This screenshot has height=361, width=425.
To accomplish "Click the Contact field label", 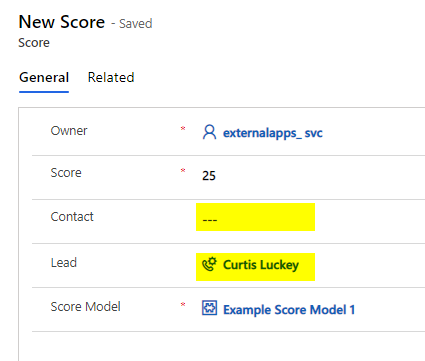I will point(72,217).
